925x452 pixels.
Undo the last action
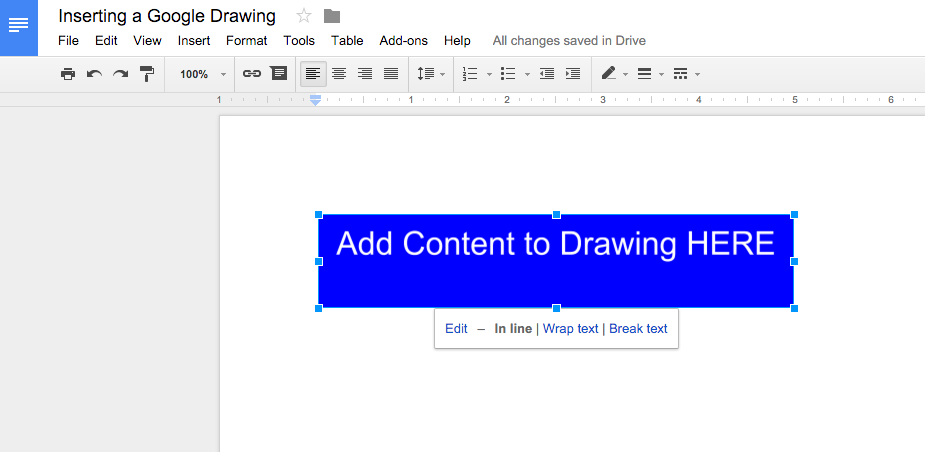94,74
